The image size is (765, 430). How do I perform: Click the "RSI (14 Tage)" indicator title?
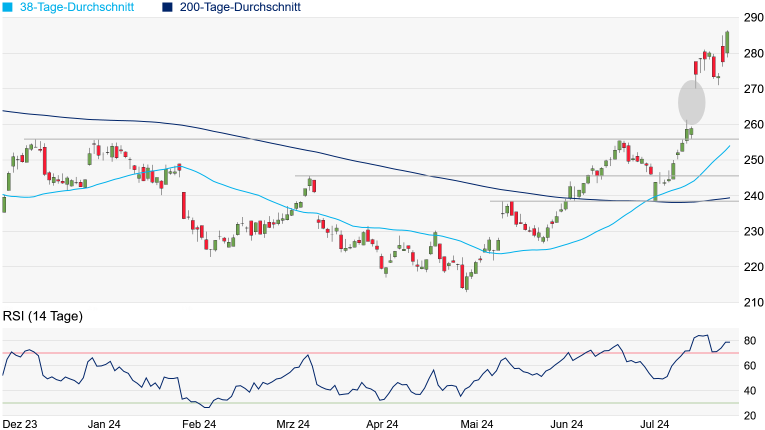pyautogui.click(x=43, y=317)
